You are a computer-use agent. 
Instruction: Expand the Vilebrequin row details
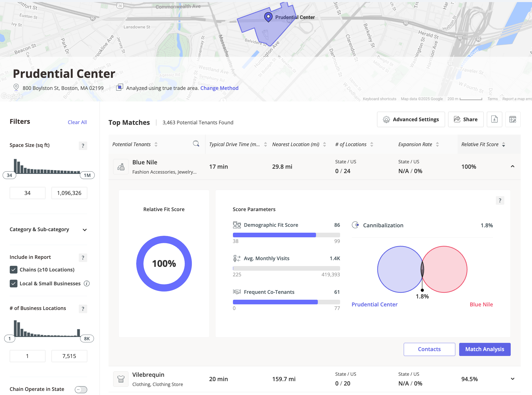tap(512, 379)
